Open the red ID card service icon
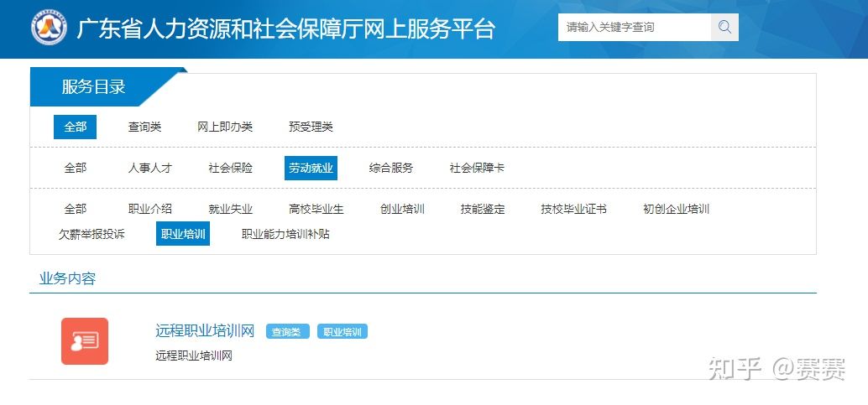868x405 pixels. click(85, 340)
